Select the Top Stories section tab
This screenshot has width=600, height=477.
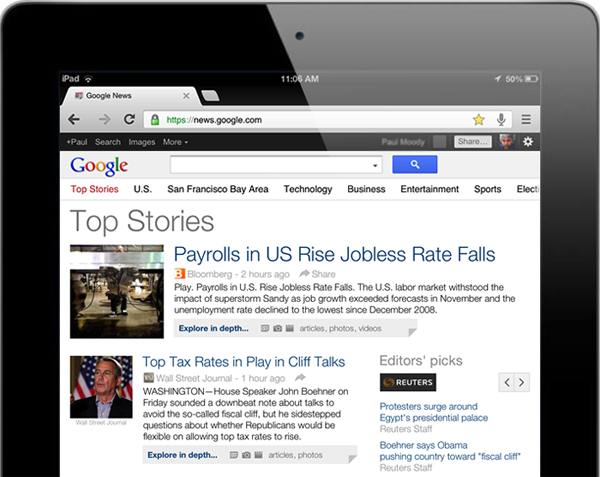(95, 189)
